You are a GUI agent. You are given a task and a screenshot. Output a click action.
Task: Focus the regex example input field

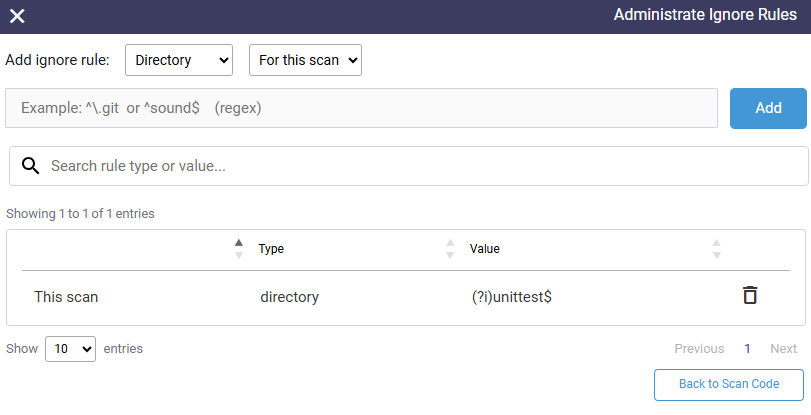(x=361, y=108)
